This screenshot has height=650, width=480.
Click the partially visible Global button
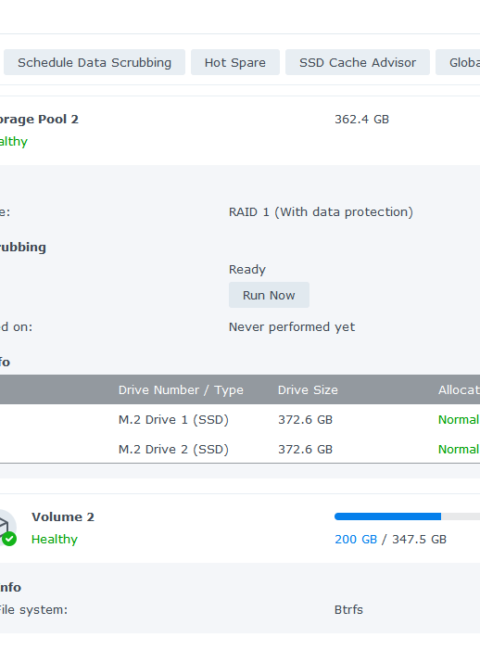pos(458,63)
